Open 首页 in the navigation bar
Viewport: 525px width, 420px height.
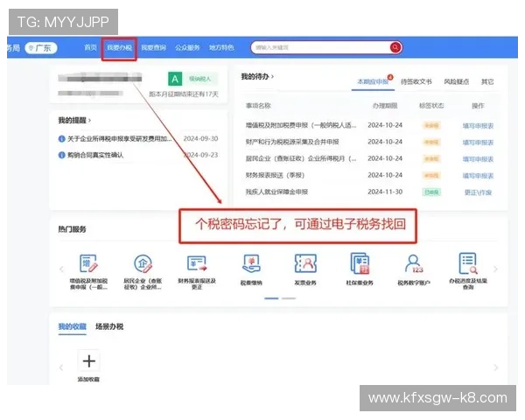[x=90, y=47]
